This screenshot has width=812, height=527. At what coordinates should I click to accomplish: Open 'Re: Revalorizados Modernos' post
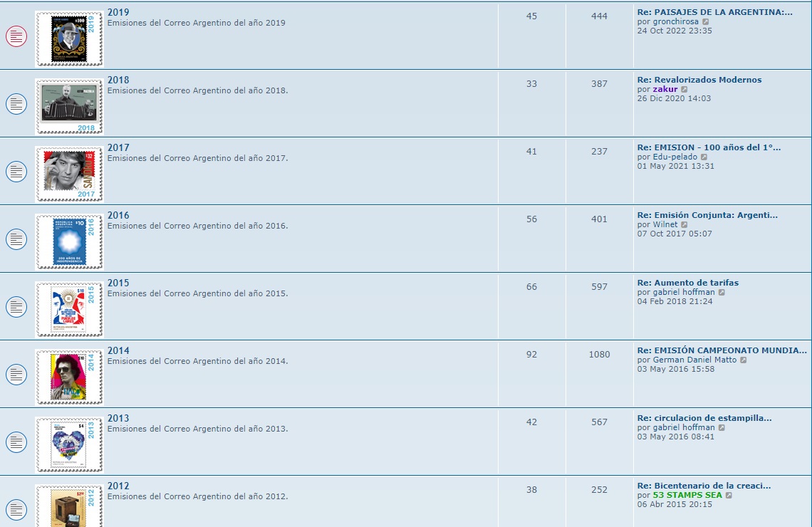699,80
